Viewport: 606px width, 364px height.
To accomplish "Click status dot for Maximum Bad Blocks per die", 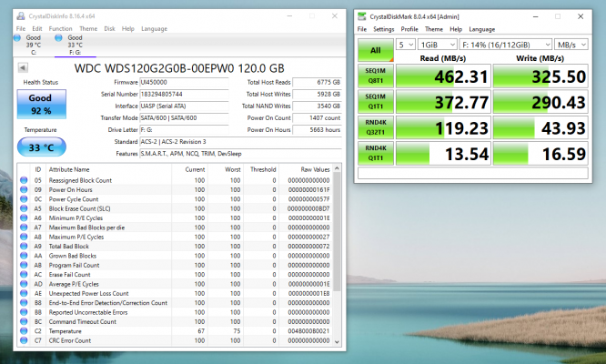I will tap(24, 227).
